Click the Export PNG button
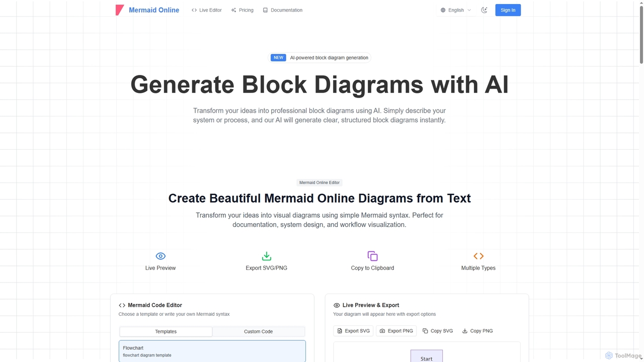The height and width of the screenshot is (362, 644). tap(396, 331)
